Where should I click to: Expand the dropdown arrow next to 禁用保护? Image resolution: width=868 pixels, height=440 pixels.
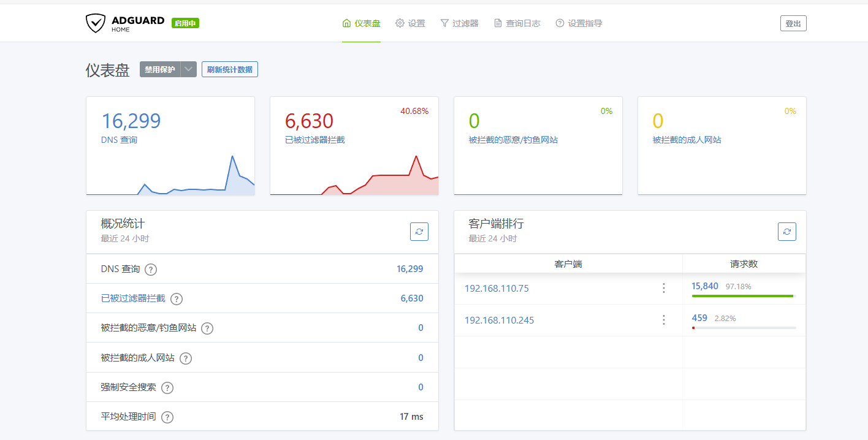[x=189, y=69]
